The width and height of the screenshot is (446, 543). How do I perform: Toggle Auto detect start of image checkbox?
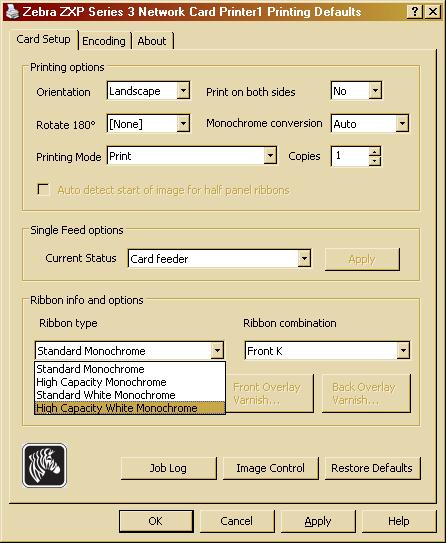tap(43, 189)
